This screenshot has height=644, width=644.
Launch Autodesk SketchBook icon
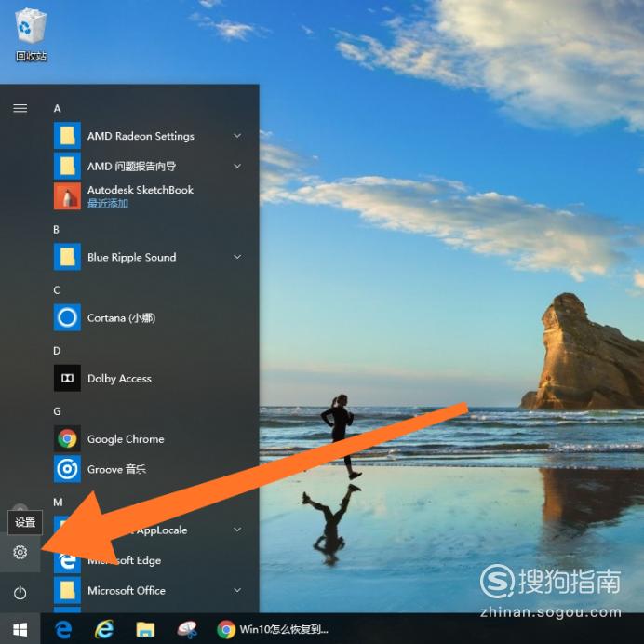[x=67, y=196]
